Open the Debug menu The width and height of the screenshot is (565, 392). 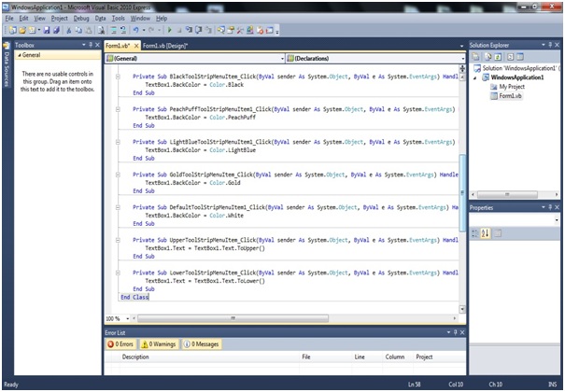[x=81, y=18]
